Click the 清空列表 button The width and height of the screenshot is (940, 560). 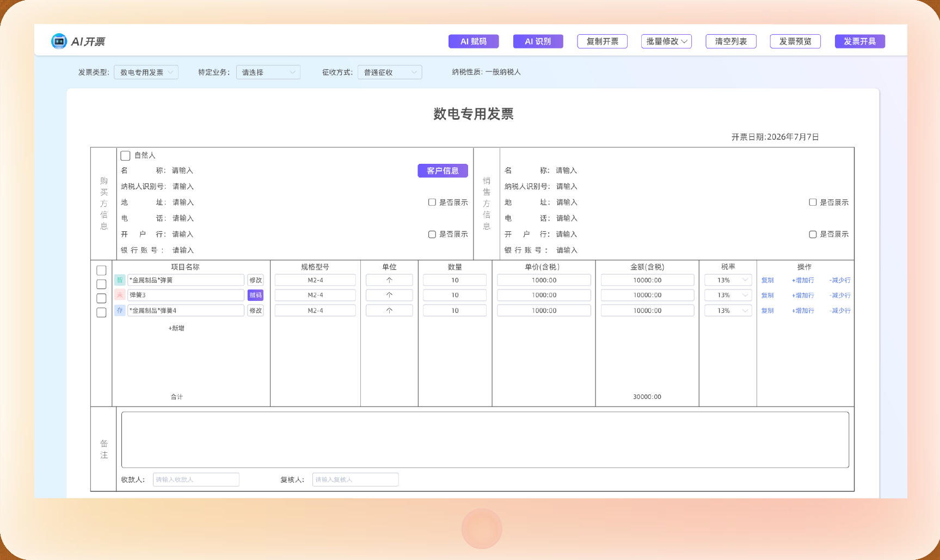(x=731, y=41)
